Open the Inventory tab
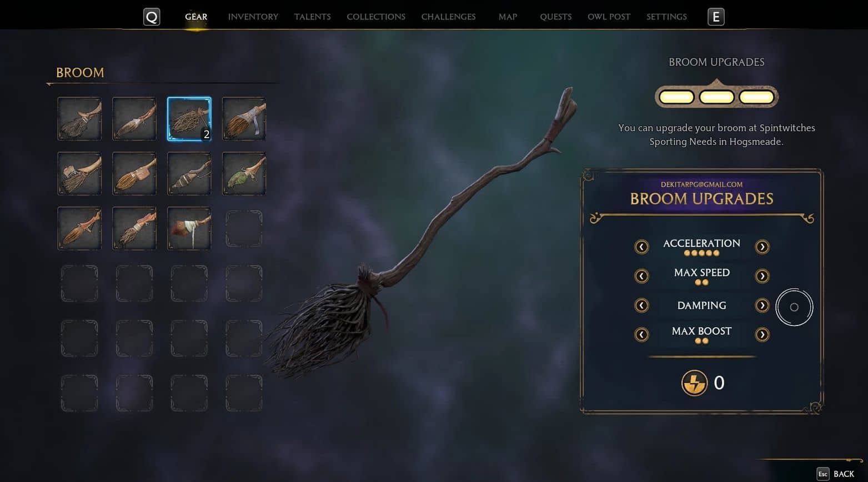This screenshot has height=482, width=868. pyautogui.click(x=253, y=17)
